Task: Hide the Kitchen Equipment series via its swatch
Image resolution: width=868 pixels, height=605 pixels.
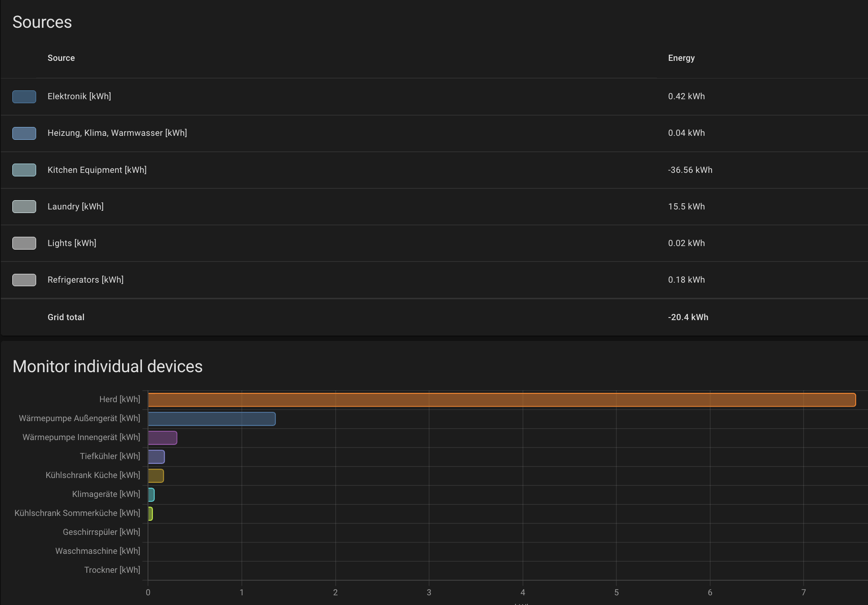Action: 24,170
